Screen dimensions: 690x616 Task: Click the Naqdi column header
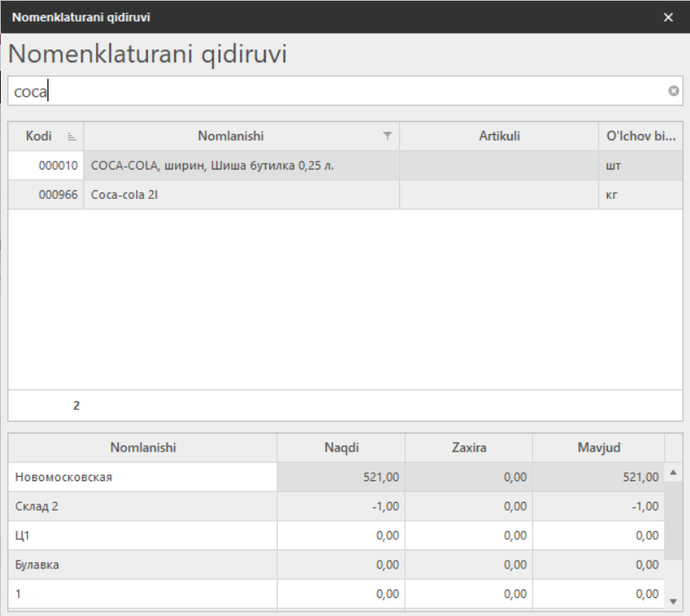pos(341,447)
